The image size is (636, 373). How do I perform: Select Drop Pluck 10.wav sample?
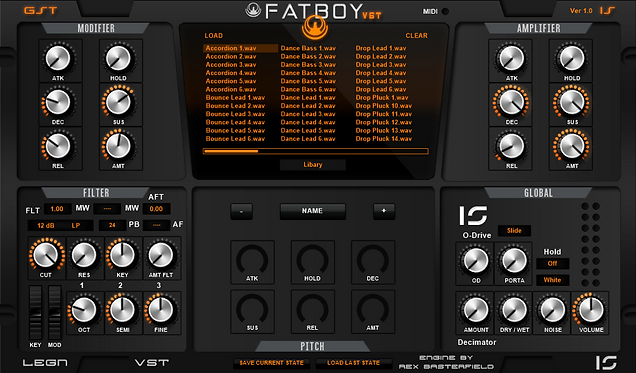coord(384,106)
